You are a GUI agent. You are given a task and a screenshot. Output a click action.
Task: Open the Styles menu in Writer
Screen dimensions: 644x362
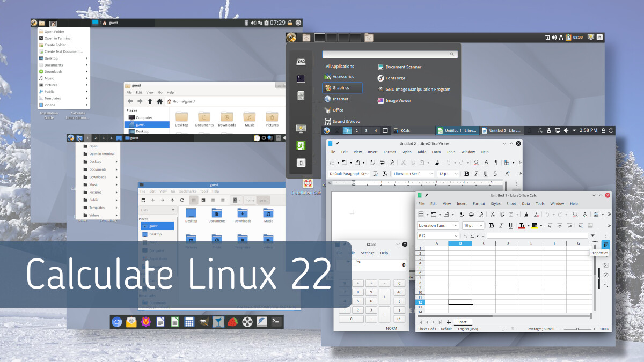pos(406,152)
